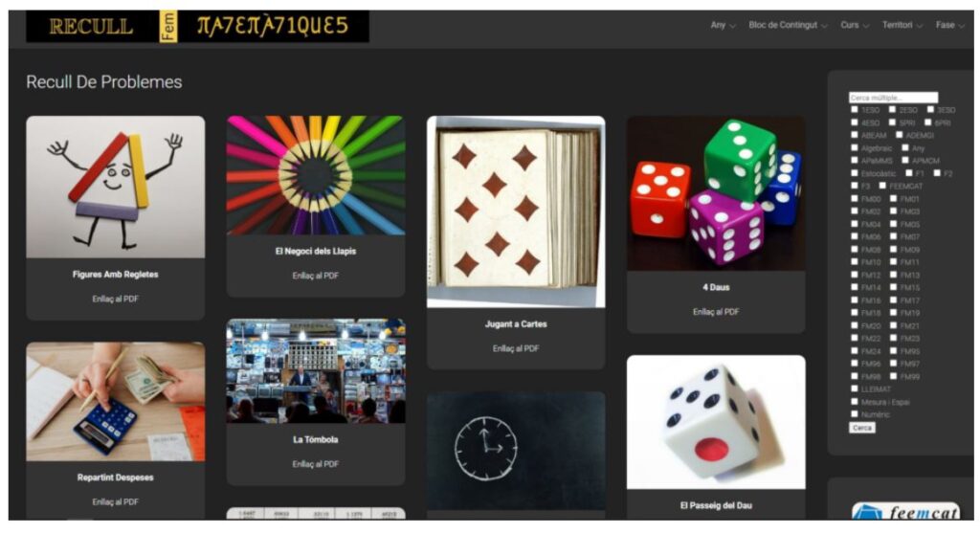
Task: Open Enllaç al PDF under Repartint Despeses
Action: click(115, 501)
